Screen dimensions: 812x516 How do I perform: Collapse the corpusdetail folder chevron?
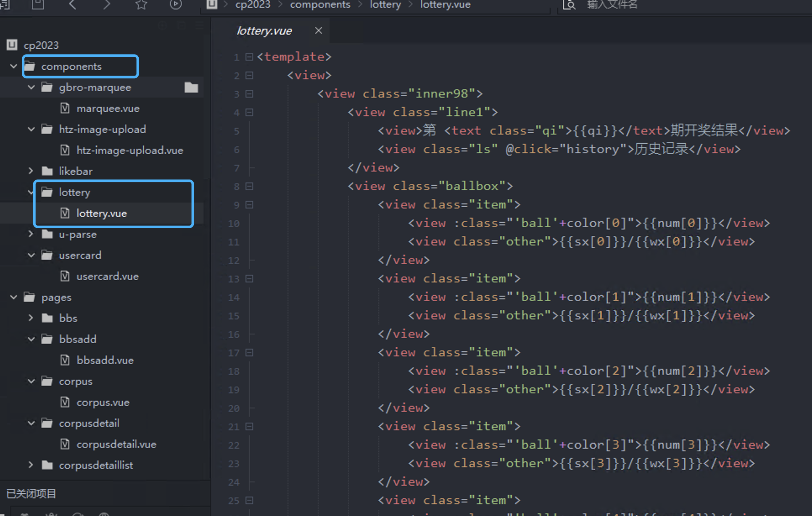(31, 423)
